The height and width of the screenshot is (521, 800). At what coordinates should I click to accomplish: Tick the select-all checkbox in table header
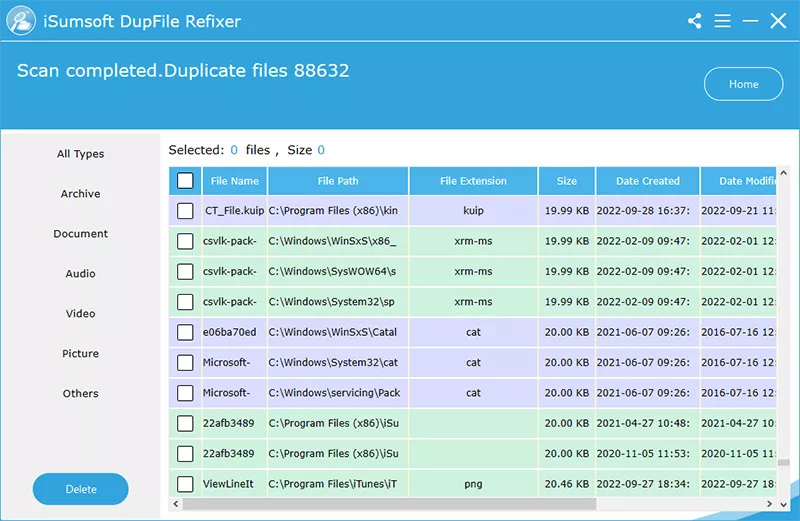click(x=185, y=181)
